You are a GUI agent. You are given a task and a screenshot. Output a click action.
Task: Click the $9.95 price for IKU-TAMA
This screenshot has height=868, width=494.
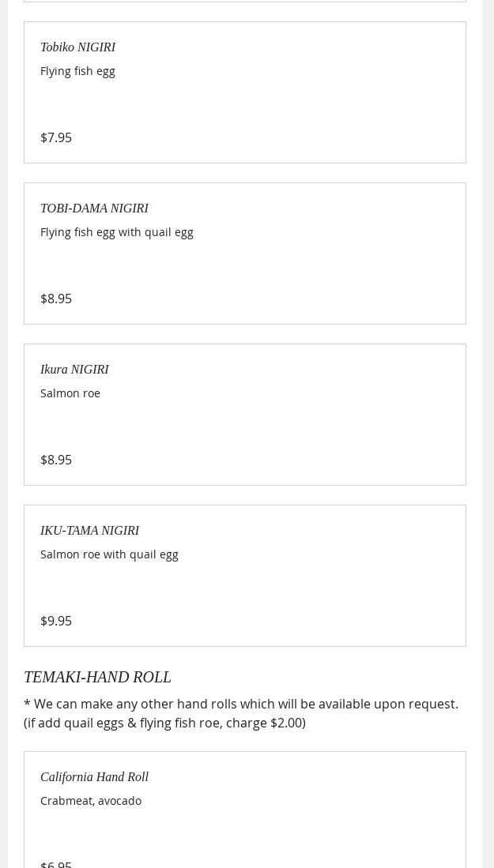56,621
